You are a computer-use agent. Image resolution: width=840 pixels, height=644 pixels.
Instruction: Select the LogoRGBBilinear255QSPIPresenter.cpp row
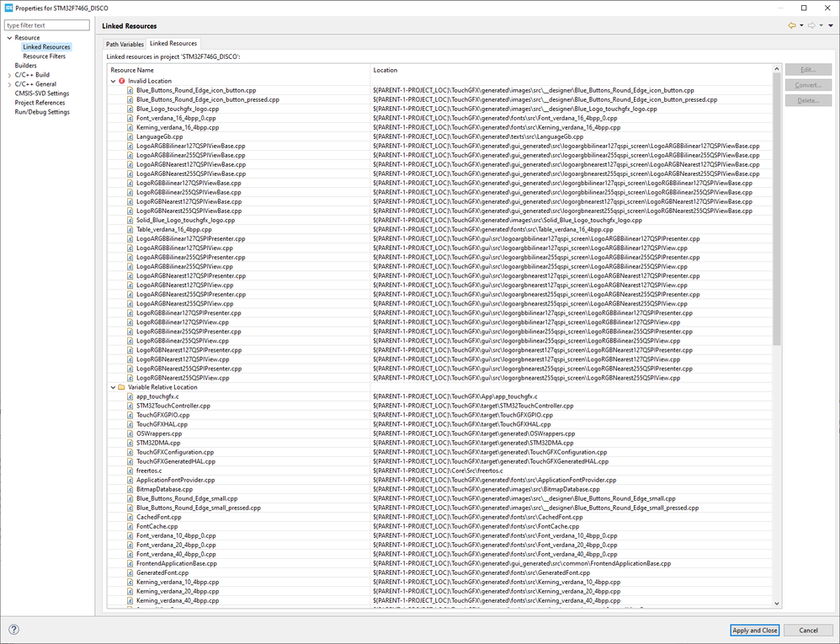440,332
